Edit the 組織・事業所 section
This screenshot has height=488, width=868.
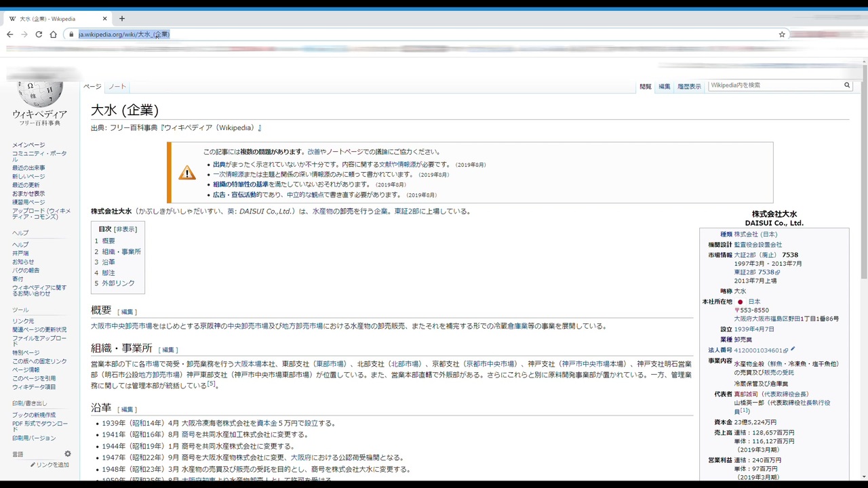tap(168, 350)
